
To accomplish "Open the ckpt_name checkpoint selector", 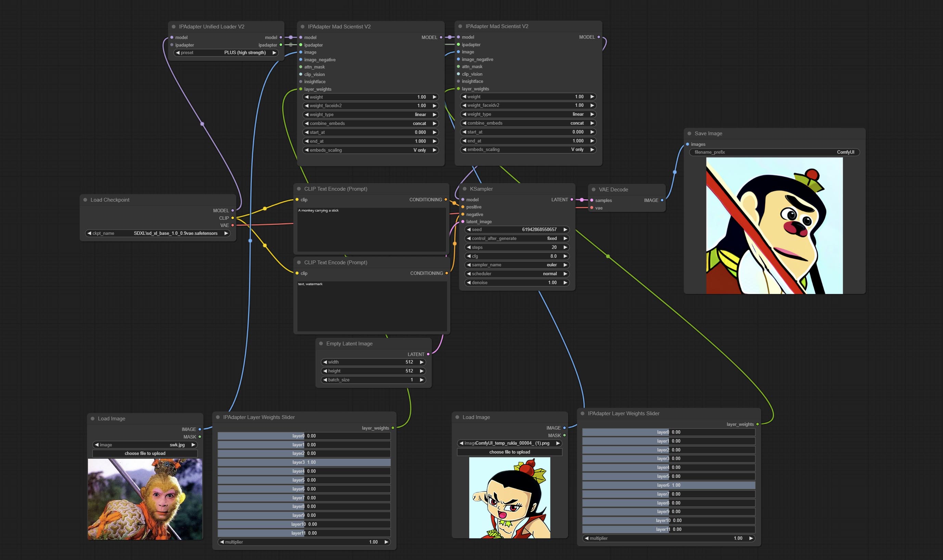I will click(158, 233).
